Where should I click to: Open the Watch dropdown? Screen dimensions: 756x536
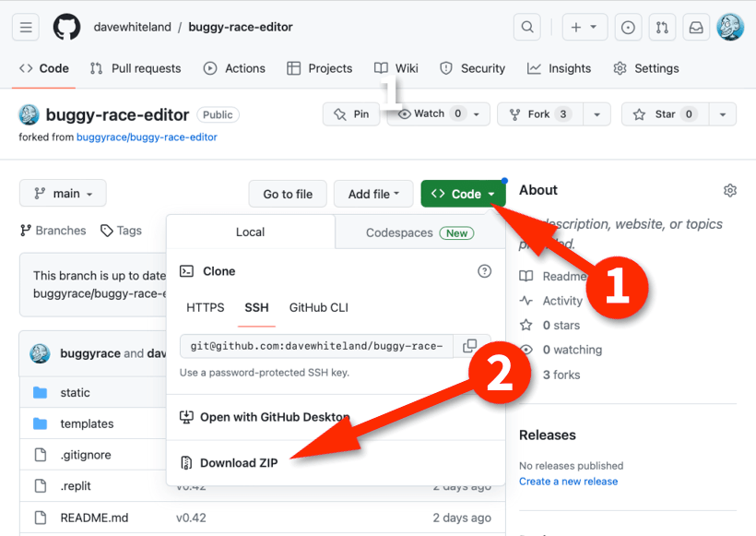click(x=438, y=114)
